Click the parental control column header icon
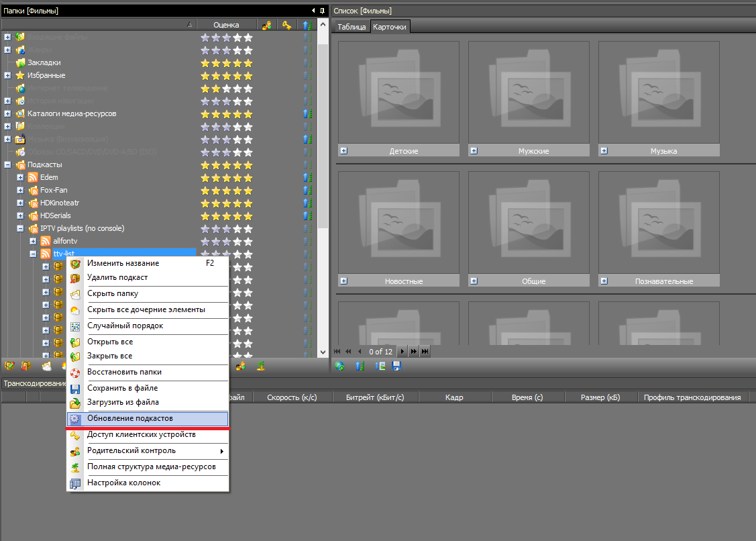This screenshot has height=541, width=756. click(x=267, y=25)
